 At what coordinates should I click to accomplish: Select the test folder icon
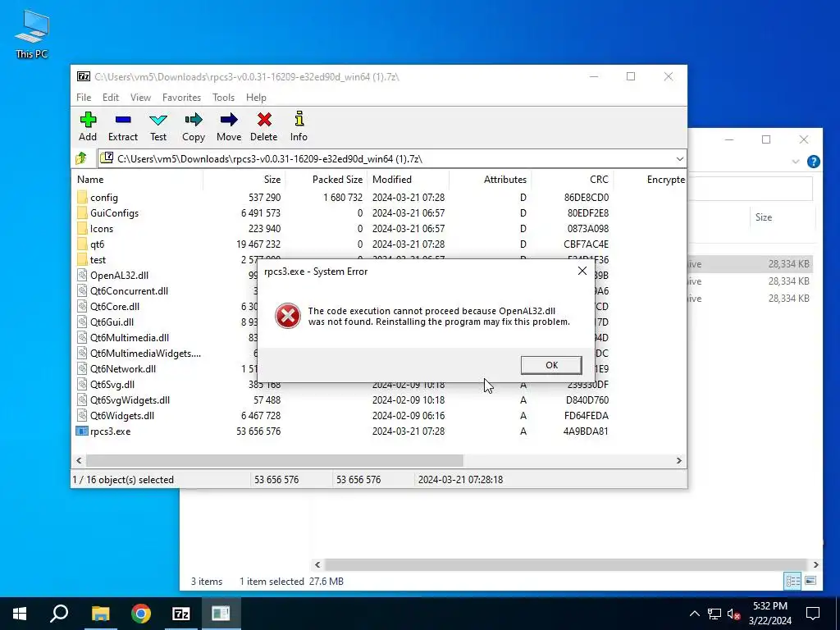82,259
